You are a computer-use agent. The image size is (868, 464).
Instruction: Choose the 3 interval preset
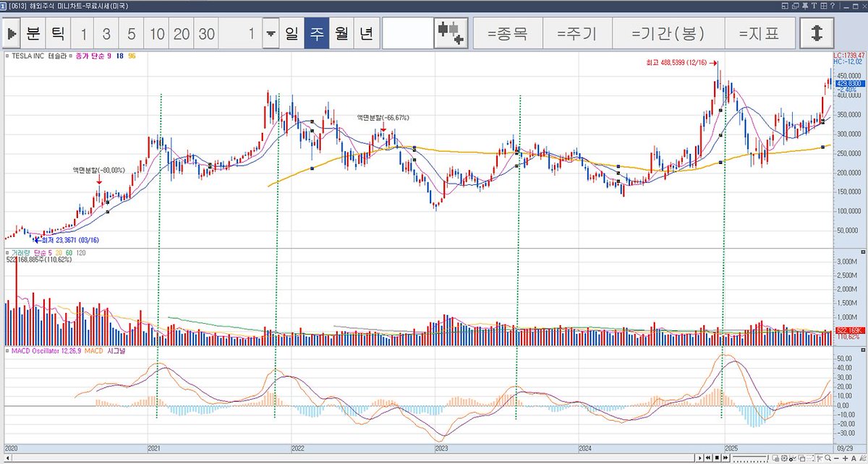pyautogui.click(x=107, y=34)
